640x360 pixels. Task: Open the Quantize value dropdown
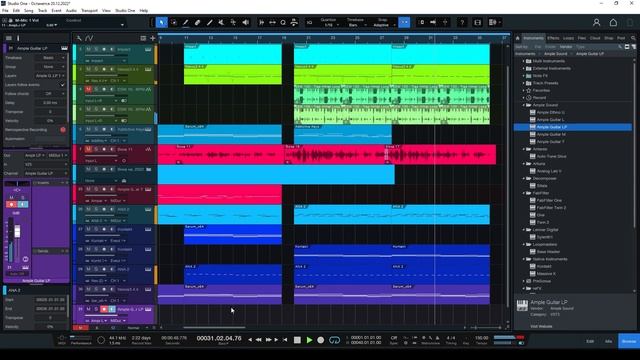click(331, 25)
